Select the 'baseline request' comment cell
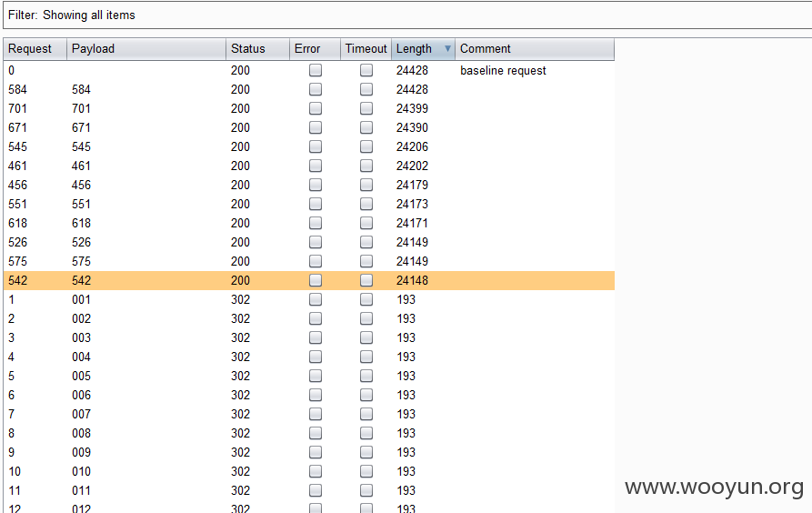Viewport: 812px width, 513px height. tap(503, 70)
